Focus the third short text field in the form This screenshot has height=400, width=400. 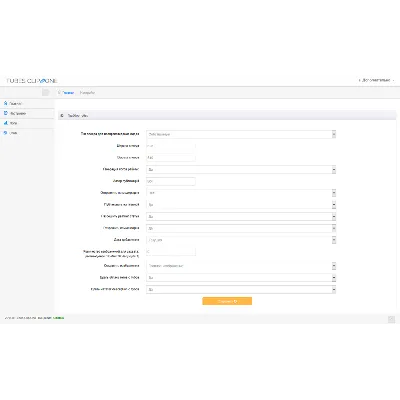pyautogui.click(x=171, y=181)
